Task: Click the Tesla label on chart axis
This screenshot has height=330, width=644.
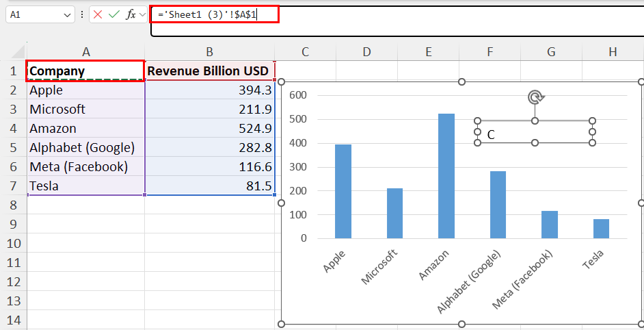Action: 593,259
